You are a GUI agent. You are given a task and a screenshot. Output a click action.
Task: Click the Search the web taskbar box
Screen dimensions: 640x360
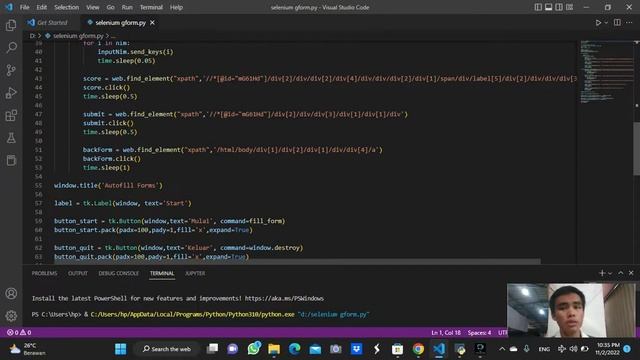pos(167,349)
